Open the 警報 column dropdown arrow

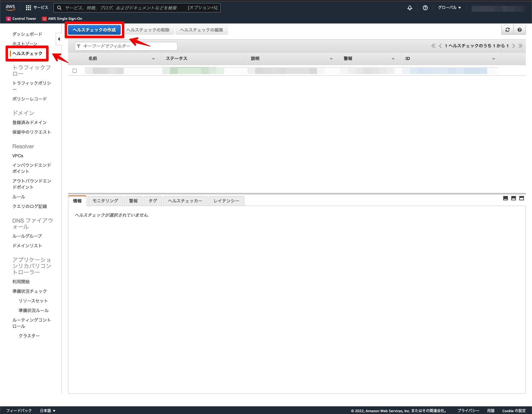[393, 59]
